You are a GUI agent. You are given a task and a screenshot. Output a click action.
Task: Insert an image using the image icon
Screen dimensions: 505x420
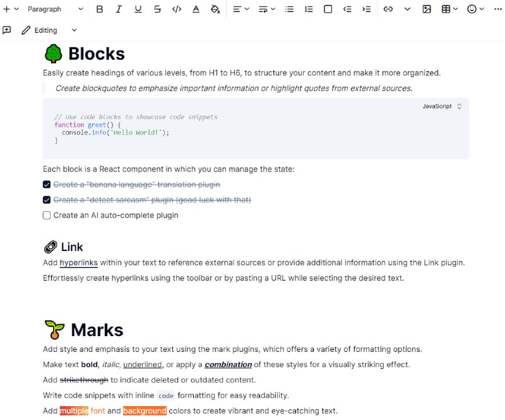pos(427,9)
